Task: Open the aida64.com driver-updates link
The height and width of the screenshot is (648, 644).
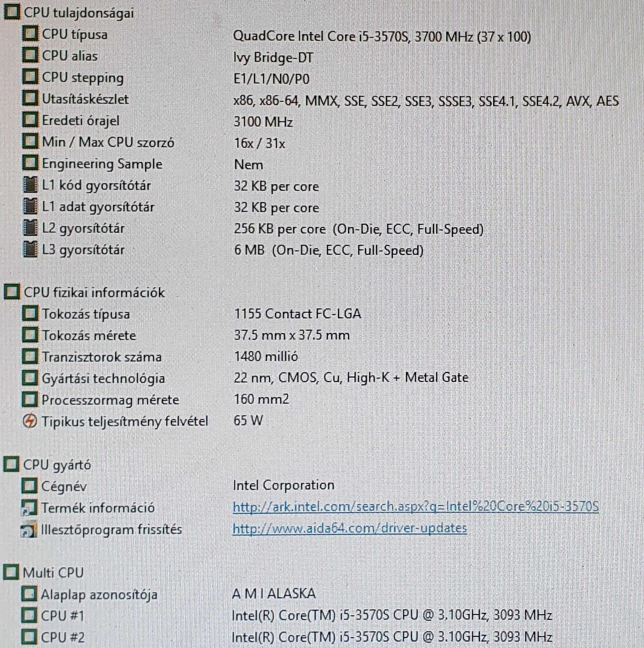Action: click(350, 528)
